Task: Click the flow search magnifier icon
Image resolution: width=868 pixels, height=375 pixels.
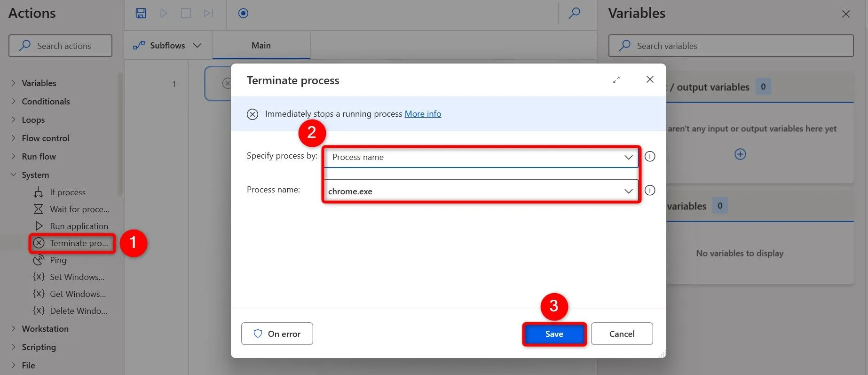Action: [574, 13]
